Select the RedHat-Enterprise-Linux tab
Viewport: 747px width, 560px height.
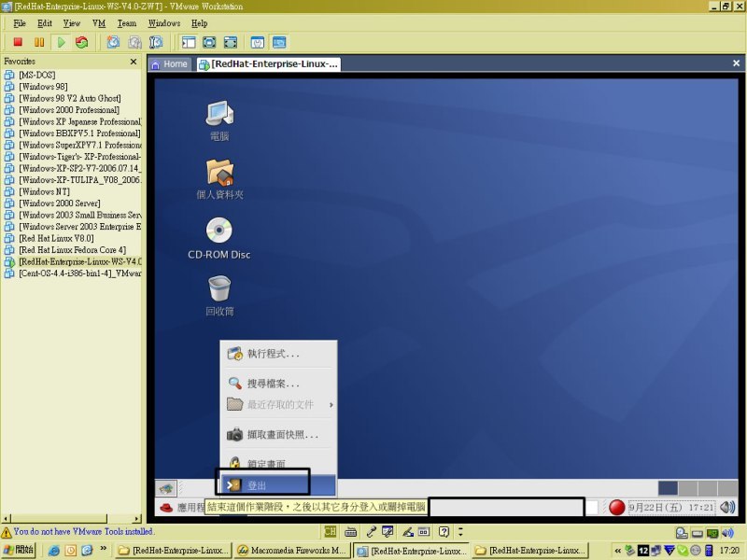pyautogui.click(x=269, y=64)
